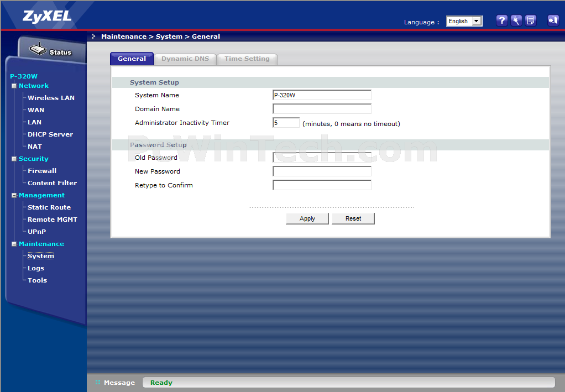Click the Network category label

pos(34,86)
